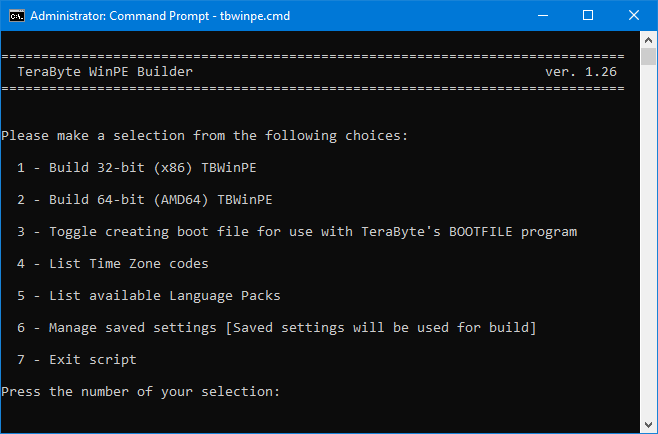658x434 pixels.
Task: Minimize the Command Prompt window
Action: coord(543,16)
